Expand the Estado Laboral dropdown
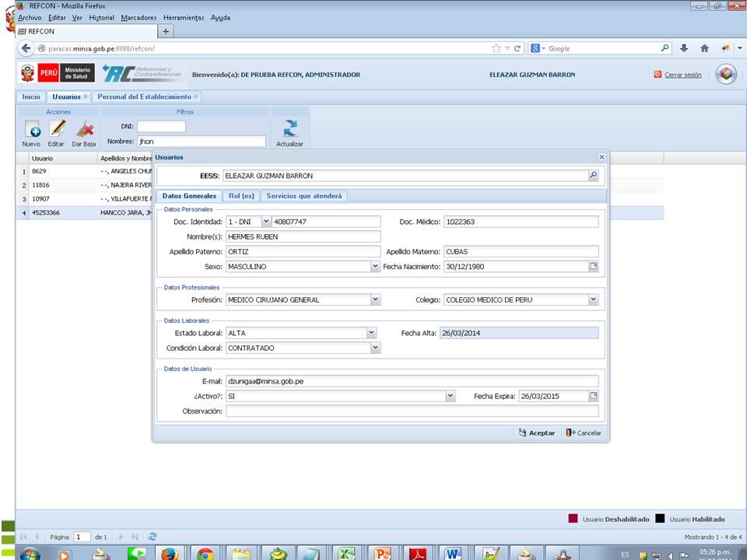The width and height of the screenshot is (747, 560). point(372,333)
